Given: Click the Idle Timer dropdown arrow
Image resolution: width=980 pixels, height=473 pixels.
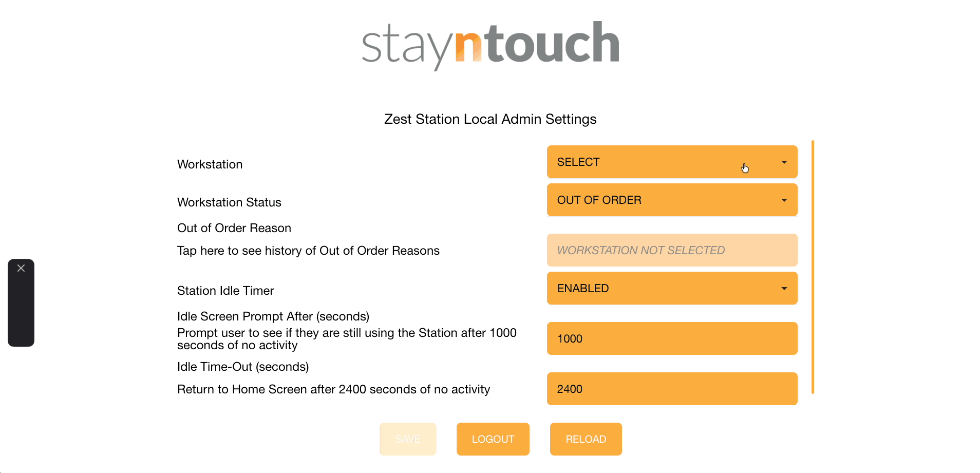Looking at the screenshot, I should click(784, 289).
